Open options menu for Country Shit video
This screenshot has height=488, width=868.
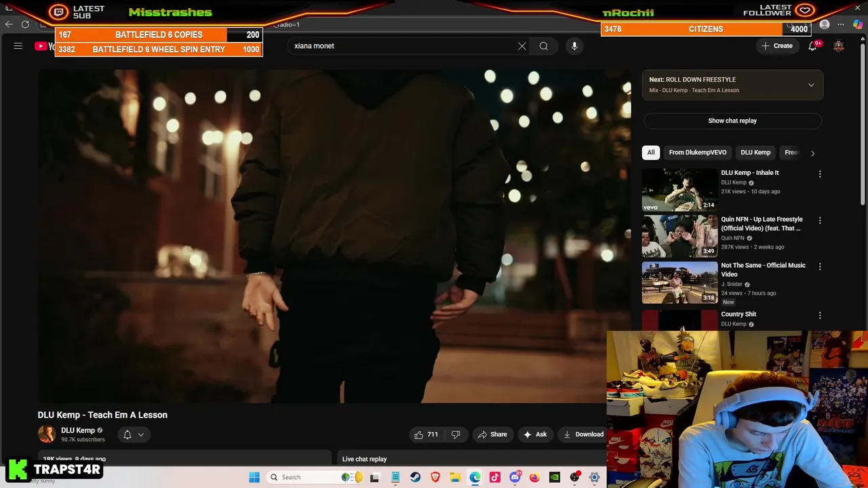pyautogui.click(x=820, y=315)
